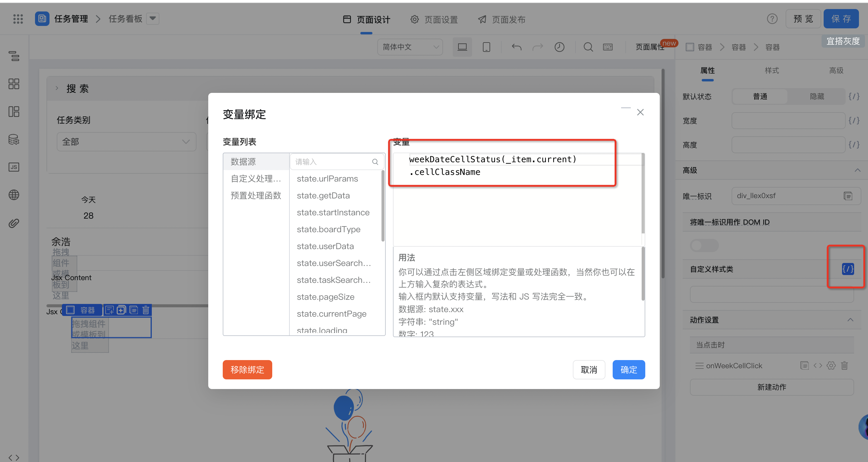
Task: Copy the unique identifier div_llex0xsf
Action: [848, 196]
